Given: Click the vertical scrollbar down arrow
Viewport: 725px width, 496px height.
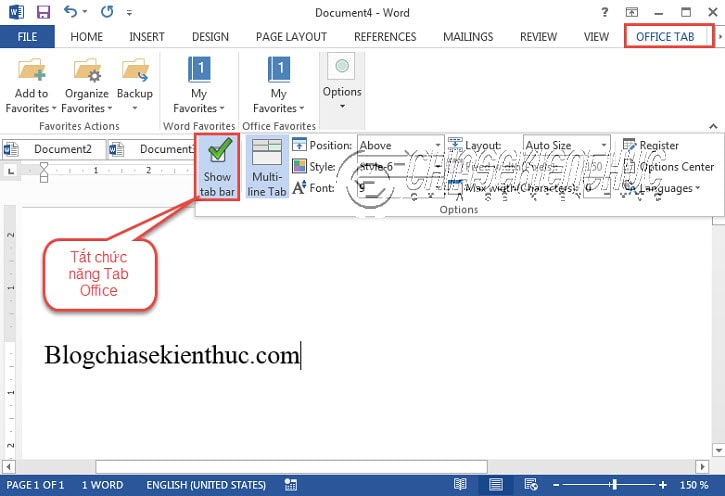Looking at the screenshot, I should coord(718,449).
